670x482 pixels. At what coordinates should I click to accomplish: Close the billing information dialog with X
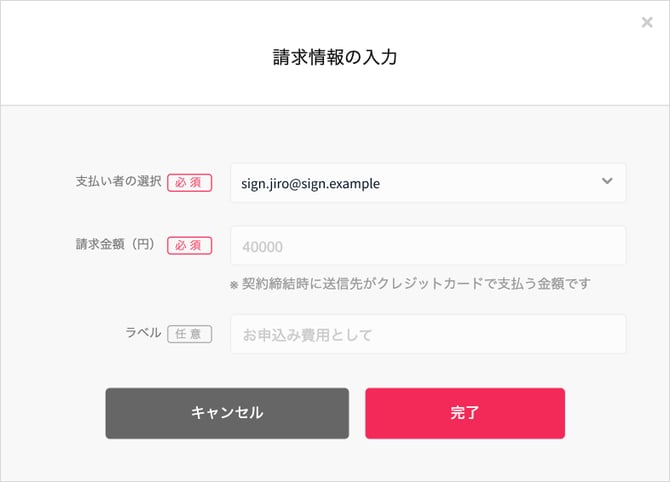(647, 22)
